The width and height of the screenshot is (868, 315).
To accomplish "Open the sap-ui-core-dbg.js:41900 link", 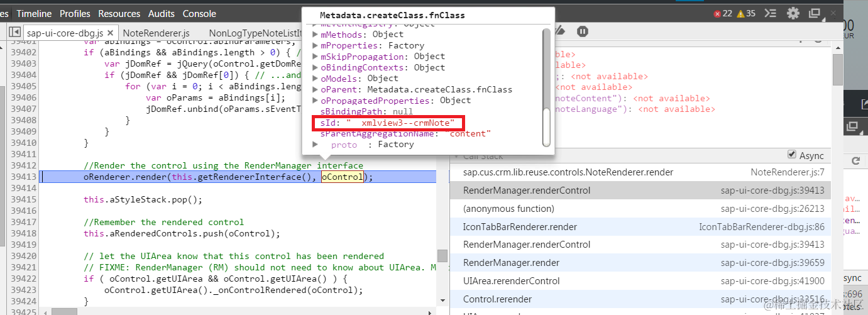I will point(772,280).
